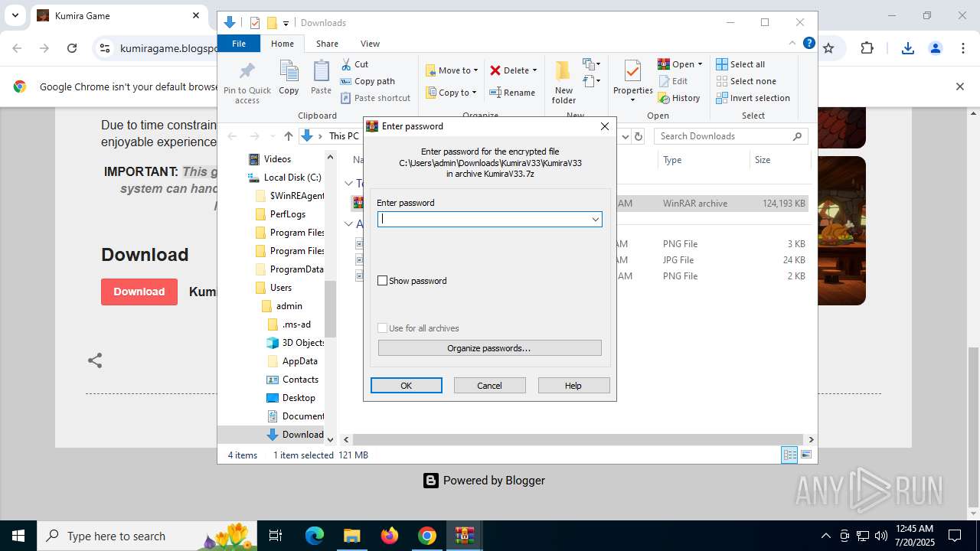
Task: Click Select all in Select group
Action: (x=740, y=64)
